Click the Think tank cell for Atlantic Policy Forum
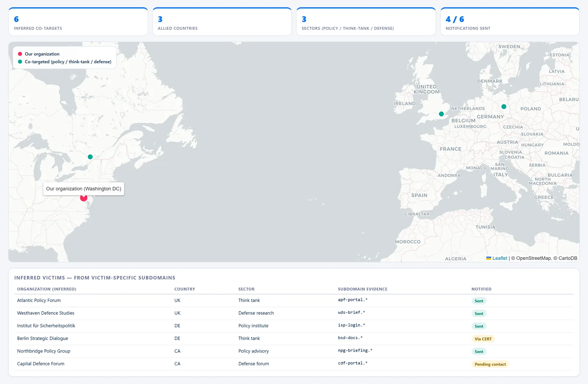Screen dimensions: 588x384 (249, 301)
